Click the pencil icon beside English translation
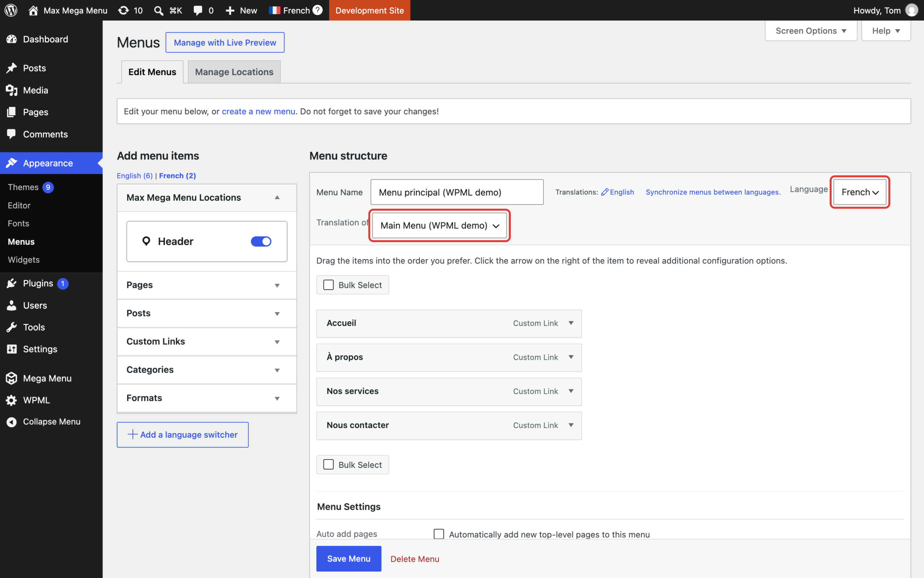The height and width of the screenshot is (578, 924). (605, 192)
